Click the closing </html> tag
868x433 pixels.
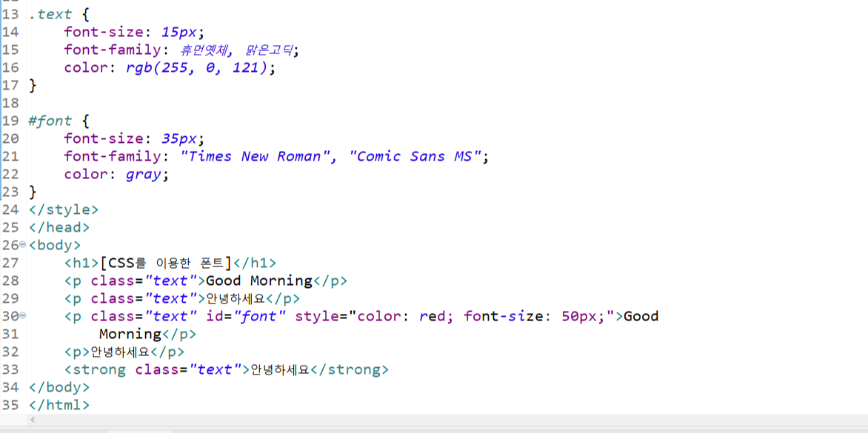59,404
